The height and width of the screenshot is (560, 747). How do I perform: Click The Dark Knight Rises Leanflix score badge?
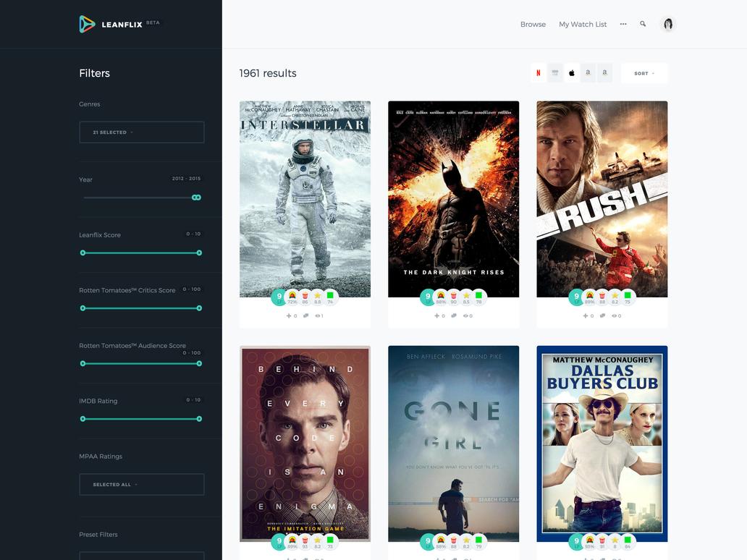tap(428, 297)
